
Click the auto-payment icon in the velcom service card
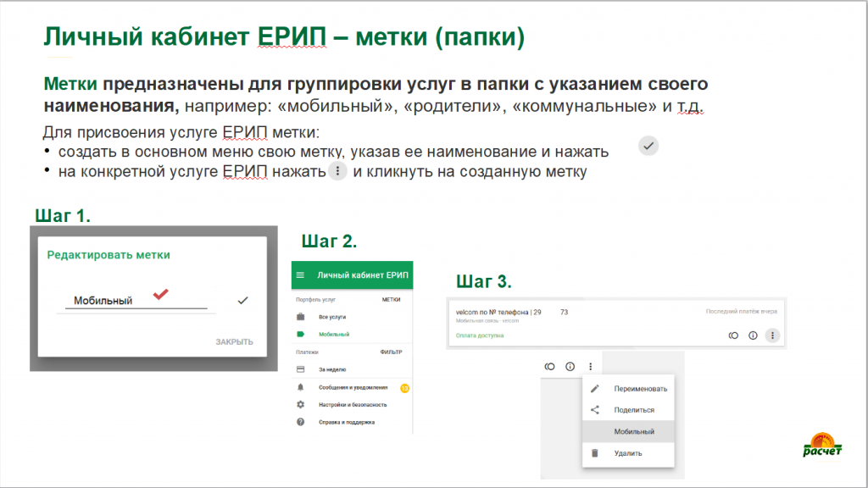(x=733, y=335)
